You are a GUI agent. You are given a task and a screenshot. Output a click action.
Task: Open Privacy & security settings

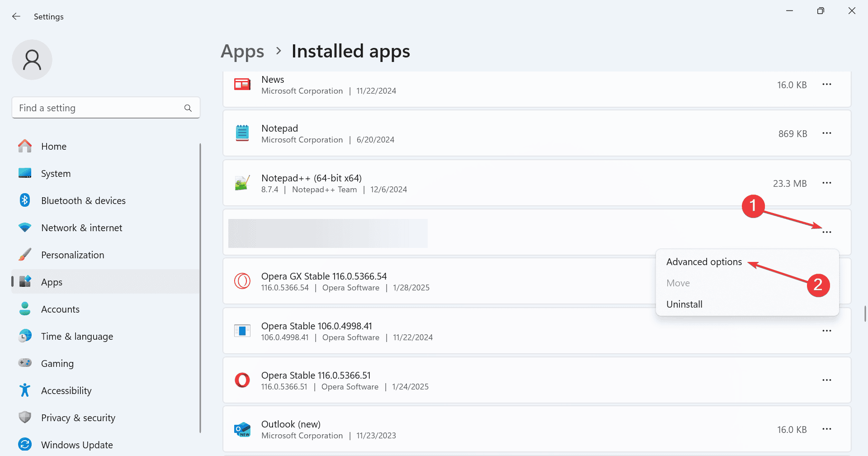pyautogui.click(x=78, y=418)
